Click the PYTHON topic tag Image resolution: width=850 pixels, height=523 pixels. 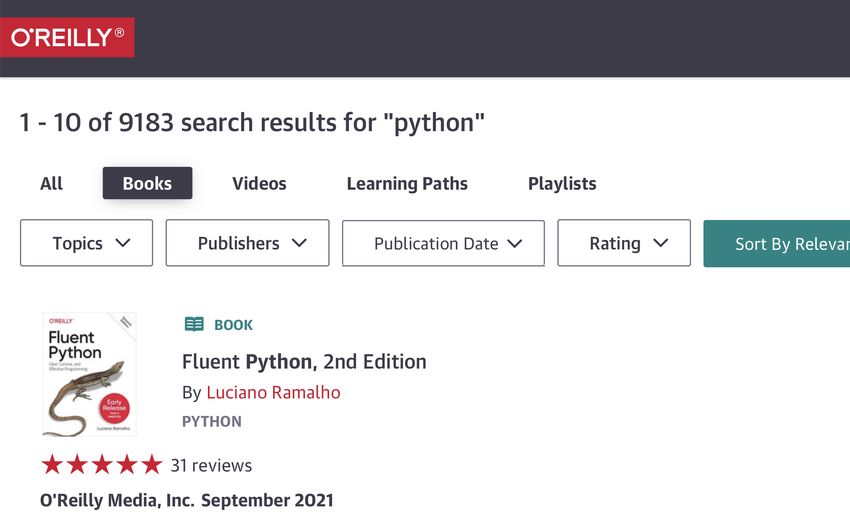pos(212,422)
